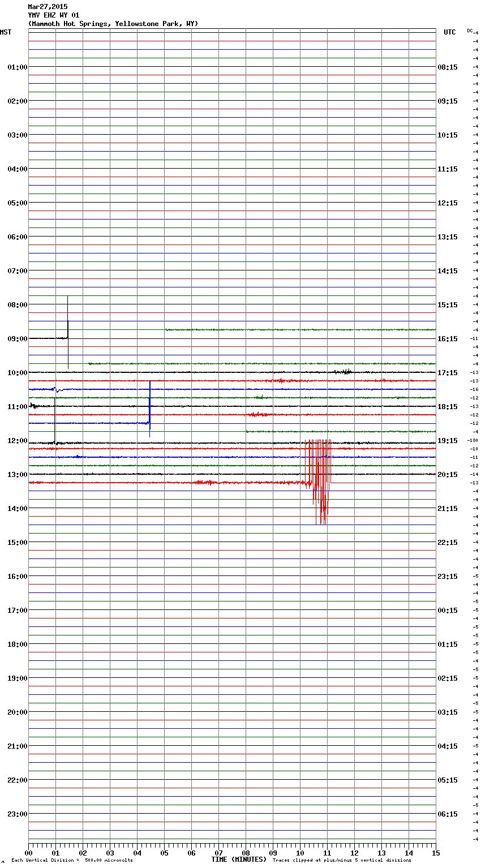The image size is (481, 868).
Task: Click the black spike on the 09:00 trace
Action: click(x=68, y=332)
